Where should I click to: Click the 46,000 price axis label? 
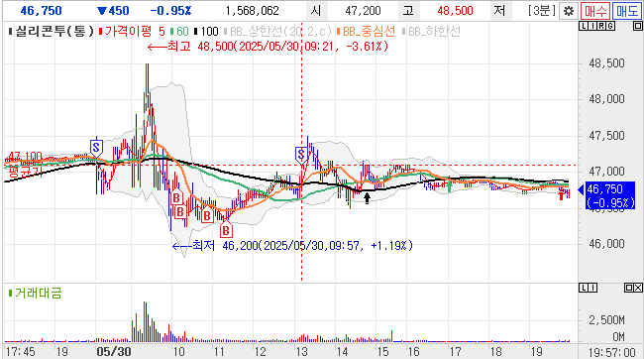pos(606,244)
